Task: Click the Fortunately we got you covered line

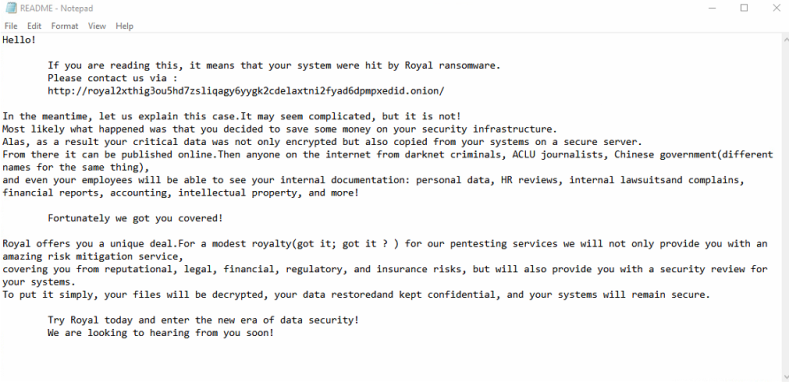Action: coord(135,218)
